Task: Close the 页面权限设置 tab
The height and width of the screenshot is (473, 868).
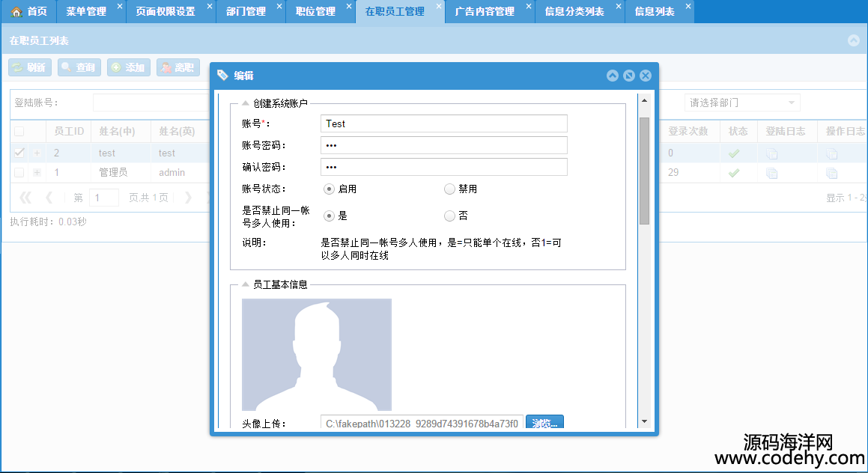Action: click(209, 6)
